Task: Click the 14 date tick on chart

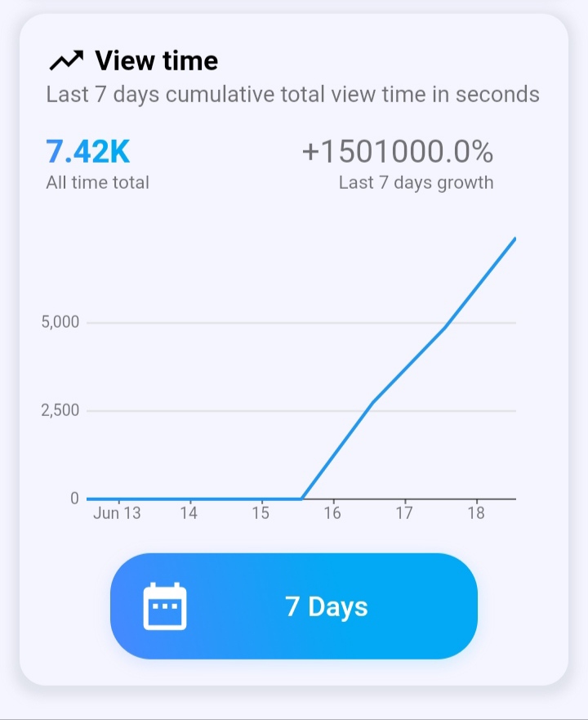Action: tap(189, 513)
